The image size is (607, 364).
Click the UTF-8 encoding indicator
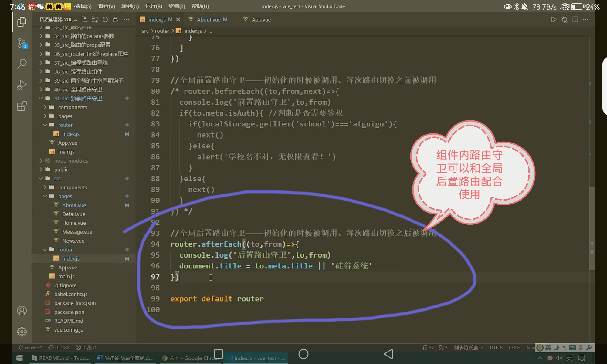[x=496, y=348]
